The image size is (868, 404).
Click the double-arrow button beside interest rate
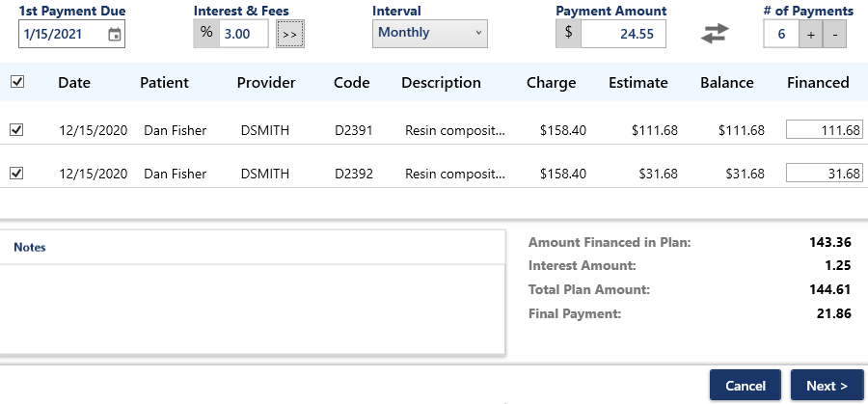[289, 34]
